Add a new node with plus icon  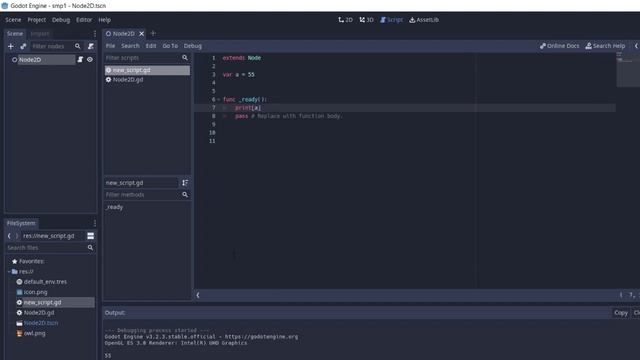click(11, 47)
